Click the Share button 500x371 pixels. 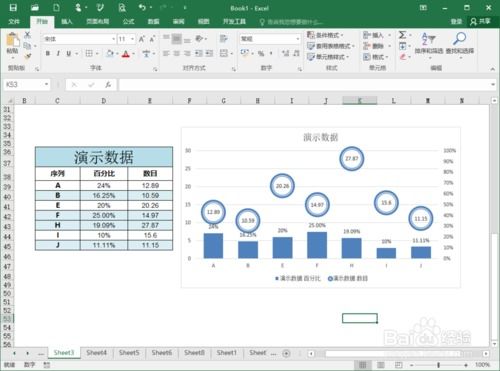480,22
